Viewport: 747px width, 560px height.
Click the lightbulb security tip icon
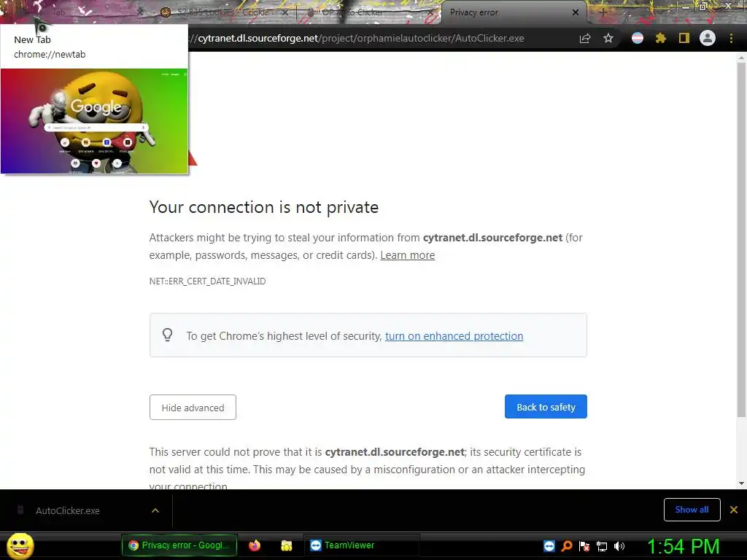coord(167,335)
